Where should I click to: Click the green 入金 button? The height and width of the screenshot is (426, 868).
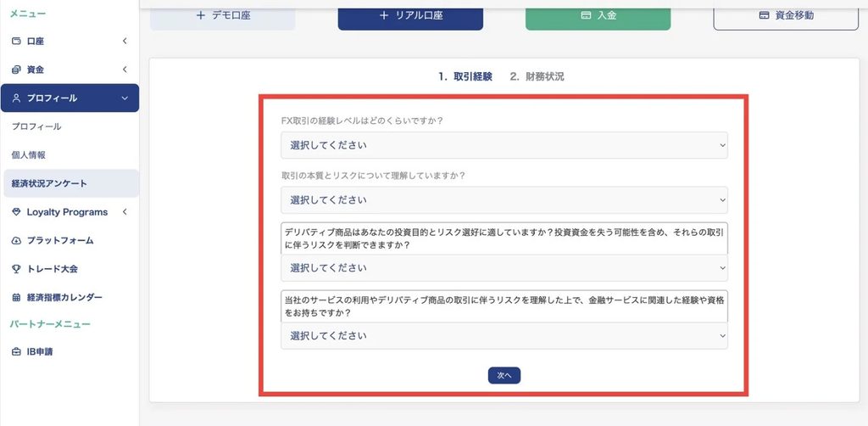[x=598, y=15]
